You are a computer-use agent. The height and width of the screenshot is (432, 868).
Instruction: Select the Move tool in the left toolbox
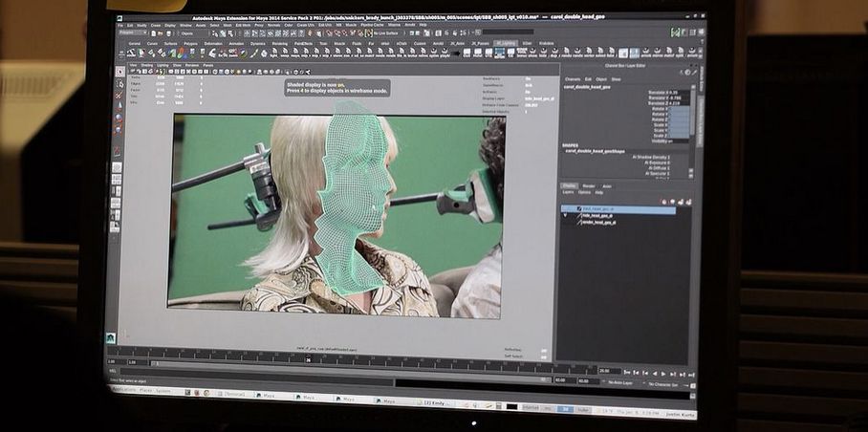pyautogui.click(x=119, y=106)
